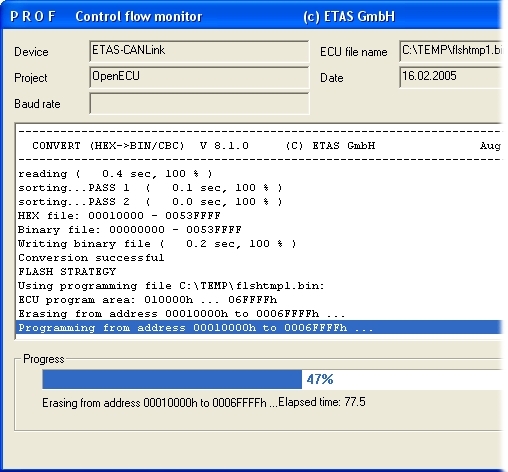
Task: Click the blue progress bar fill
Action: click(172, 379)
